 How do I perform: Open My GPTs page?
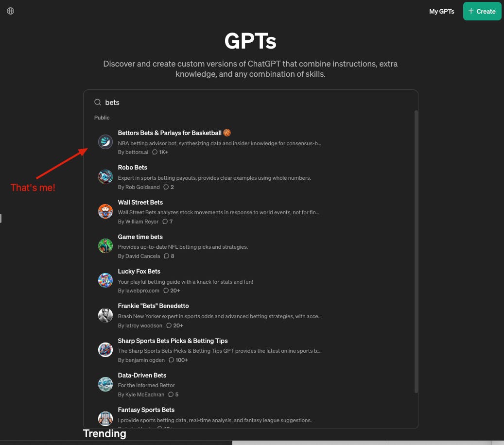[441, 11]
